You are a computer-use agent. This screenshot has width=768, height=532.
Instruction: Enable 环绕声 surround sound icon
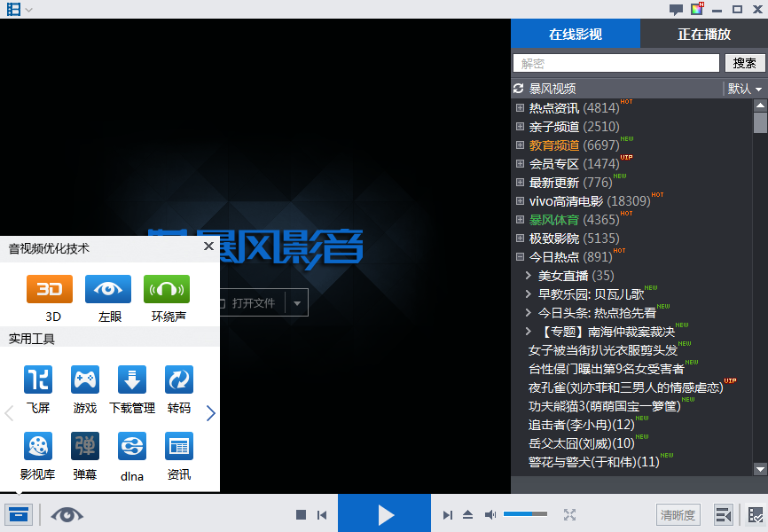167,289
